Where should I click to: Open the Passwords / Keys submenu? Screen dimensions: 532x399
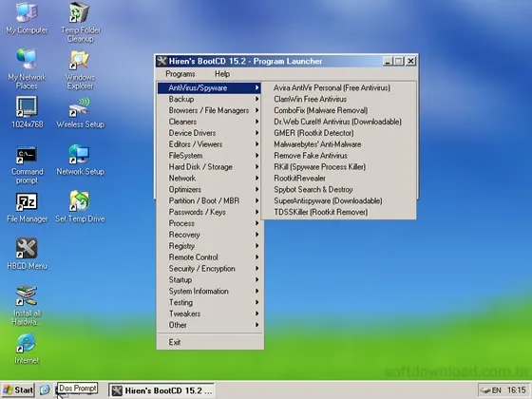209,212
